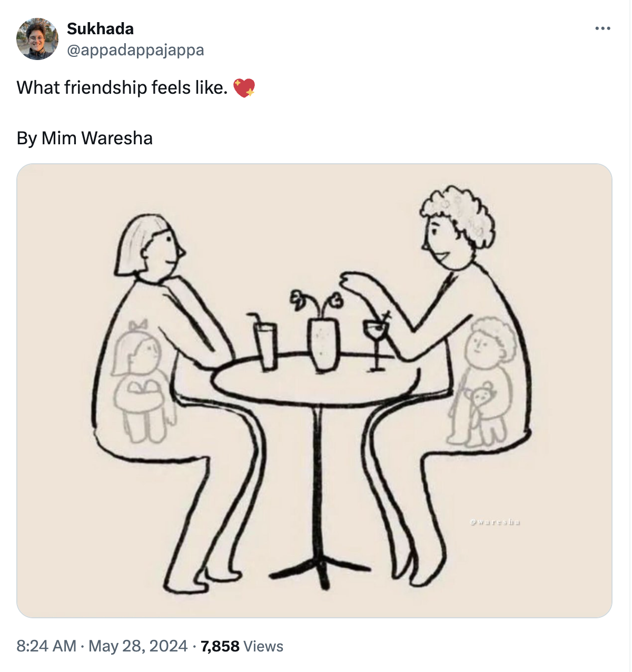Visit the @appadappajappa handle link
Viewport: 632px width, 672px height.
pyautogui.click(x=135, y=50)
